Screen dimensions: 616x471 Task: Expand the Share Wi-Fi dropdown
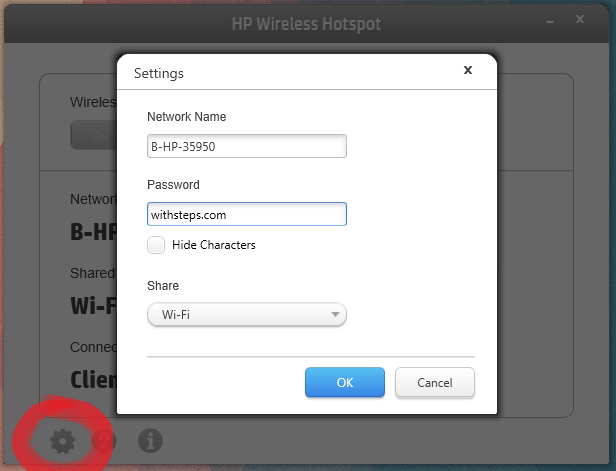(x=247, y=314)
